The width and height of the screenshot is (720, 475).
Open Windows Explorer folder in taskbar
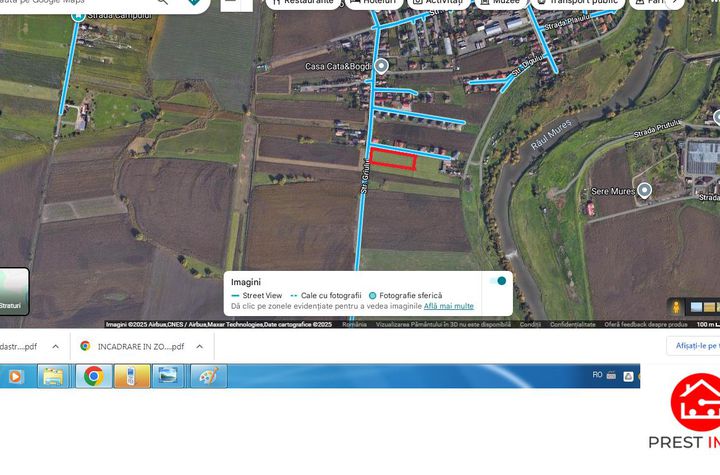[53, 376]
